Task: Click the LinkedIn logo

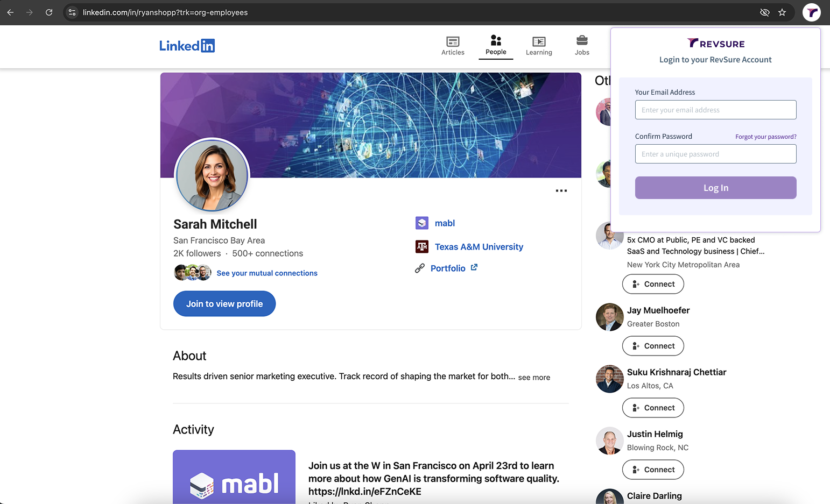Action: 187,46
